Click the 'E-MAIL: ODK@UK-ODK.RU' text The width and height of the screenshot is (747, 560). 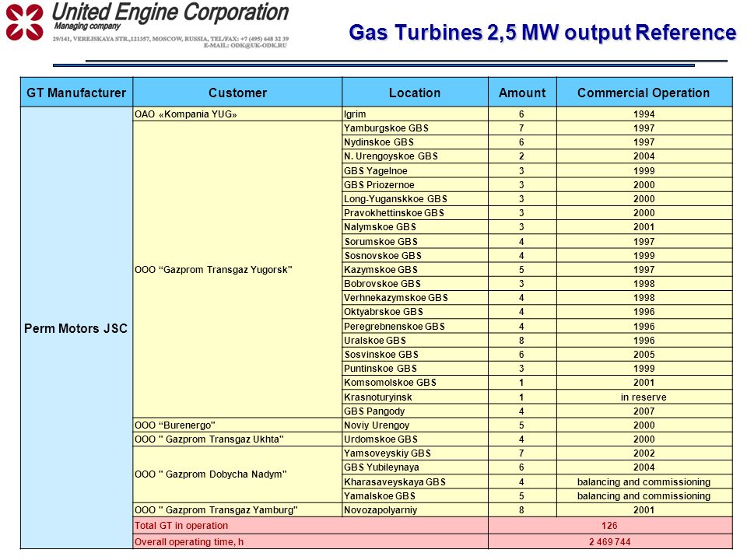coord(245,45)
